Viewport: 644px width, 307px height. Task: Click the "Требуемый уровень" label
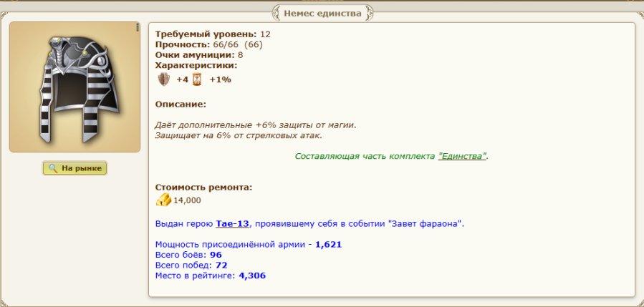pyautogui.click(x=206, y=34)
